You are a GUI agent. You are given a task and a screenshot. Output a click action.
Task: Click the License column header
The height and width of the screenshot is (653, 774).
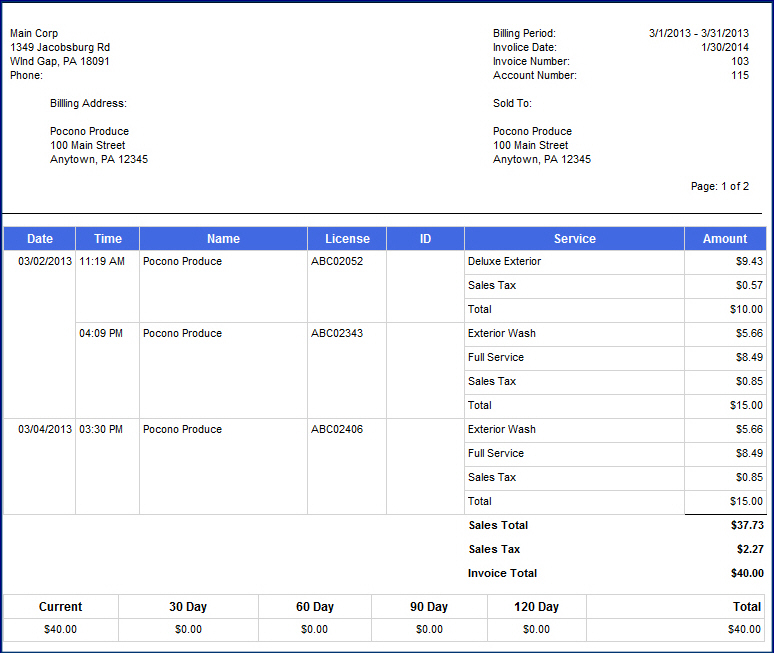click(347, 239)
